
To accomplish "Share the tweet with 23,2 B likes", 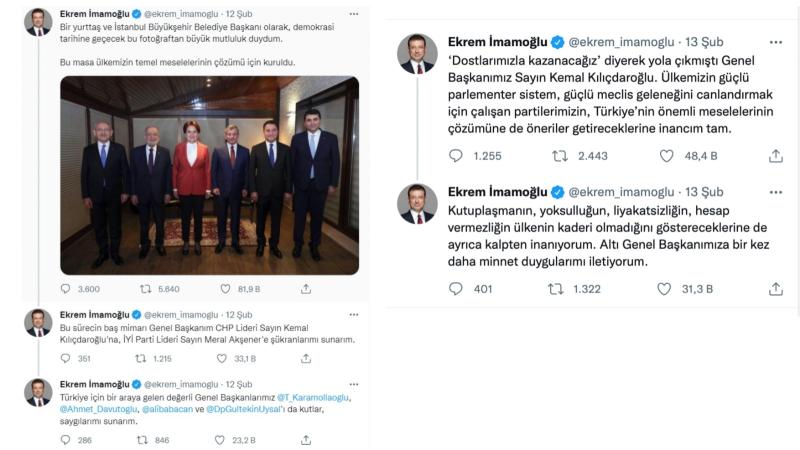I will point(306,440).
